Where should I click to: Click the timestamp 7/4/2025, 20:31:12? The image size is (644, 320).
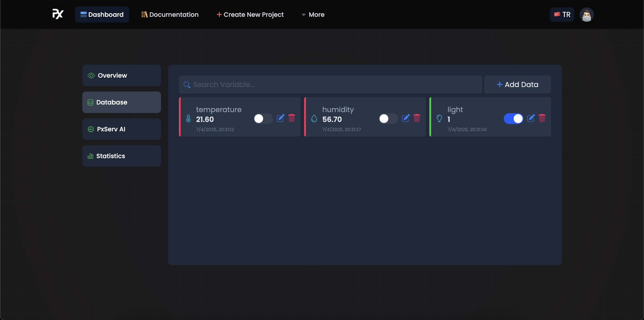tap(215, 129)
